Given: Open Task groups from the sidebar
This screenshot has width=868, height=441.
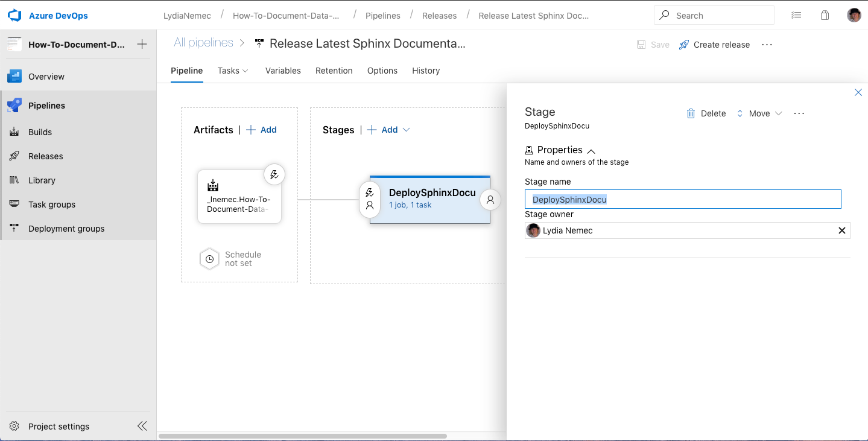Looking at the screenshot, I should click(x=51, y=204).
